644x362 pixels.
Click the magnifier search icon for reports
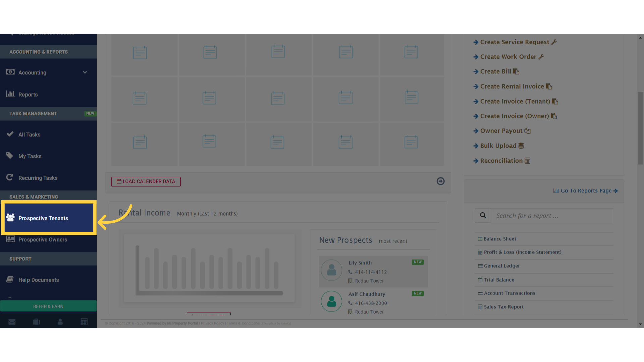coord(483,216)
